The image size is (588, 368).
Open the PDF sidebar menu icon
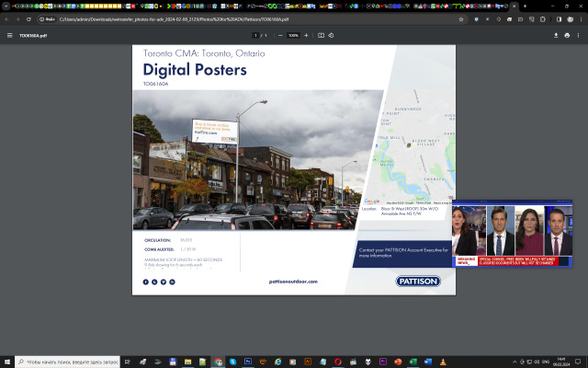[x=10, y=35]
